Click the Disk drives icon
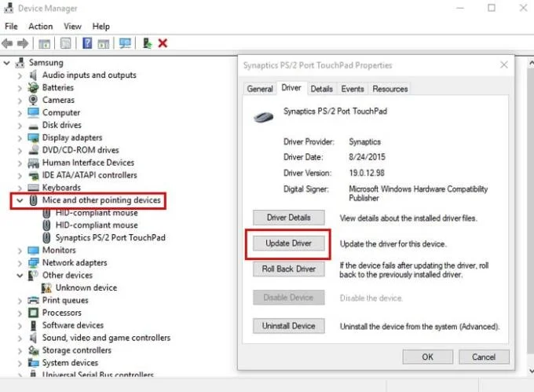The image size is (534, 392). [33, 126]
